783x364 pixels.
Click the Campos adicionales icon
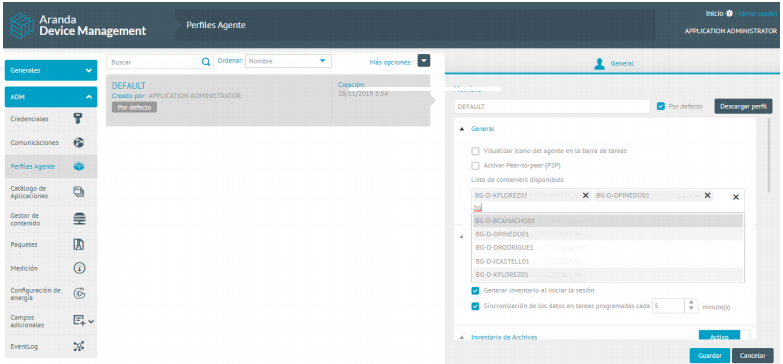pos(79,321)
